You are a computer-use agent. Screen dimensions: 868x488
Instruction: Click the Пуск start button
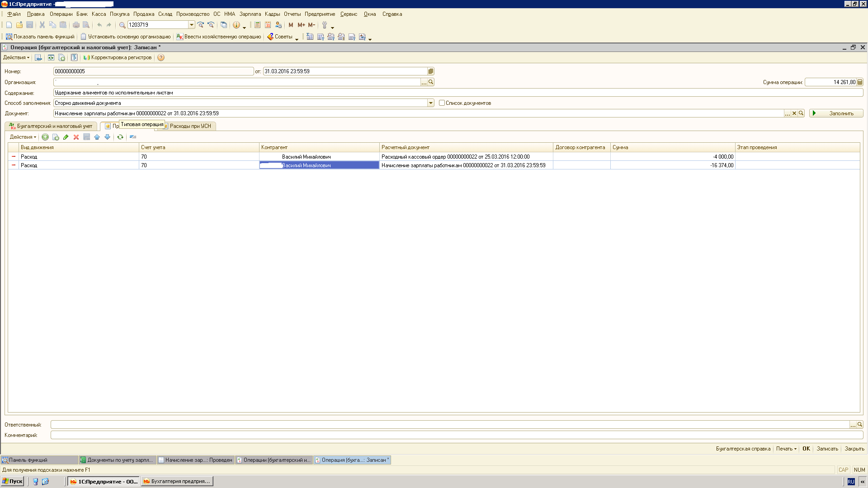pyautogui.click(x=13, y=481)
